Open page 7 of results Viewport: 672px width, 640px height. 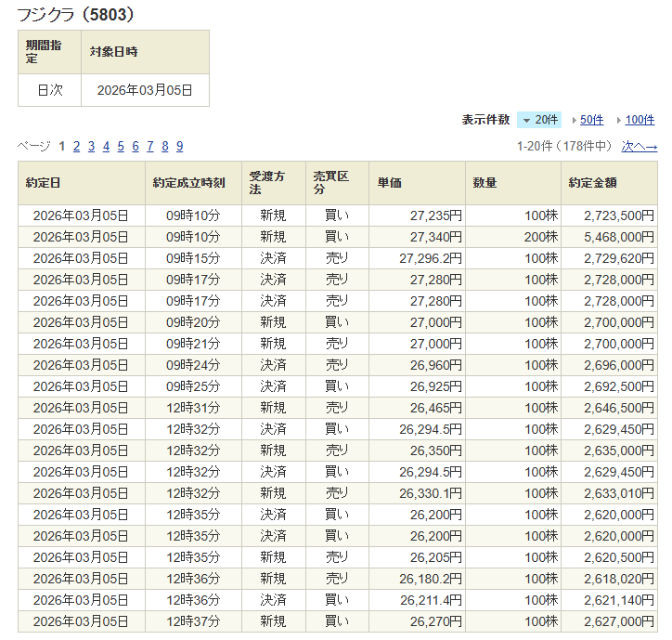pos(149,146)
